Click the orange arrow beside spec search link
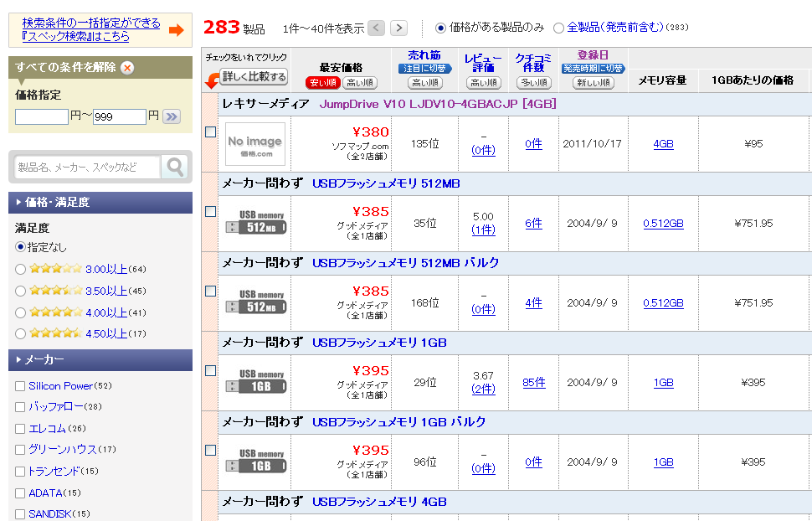Image resolution: width=812 pixels, height=521 pixels. pyautogui.click(x=177, y=30)
